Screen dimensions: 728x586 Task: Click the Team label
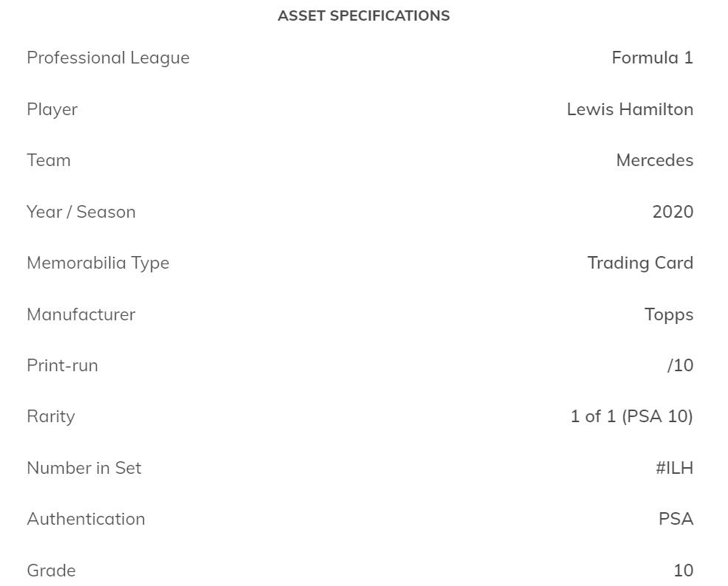pos(49,160)
